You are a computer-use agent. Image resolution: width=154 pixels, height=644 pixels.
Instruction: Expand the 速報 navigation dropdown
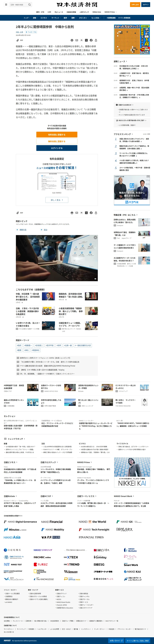36,18
